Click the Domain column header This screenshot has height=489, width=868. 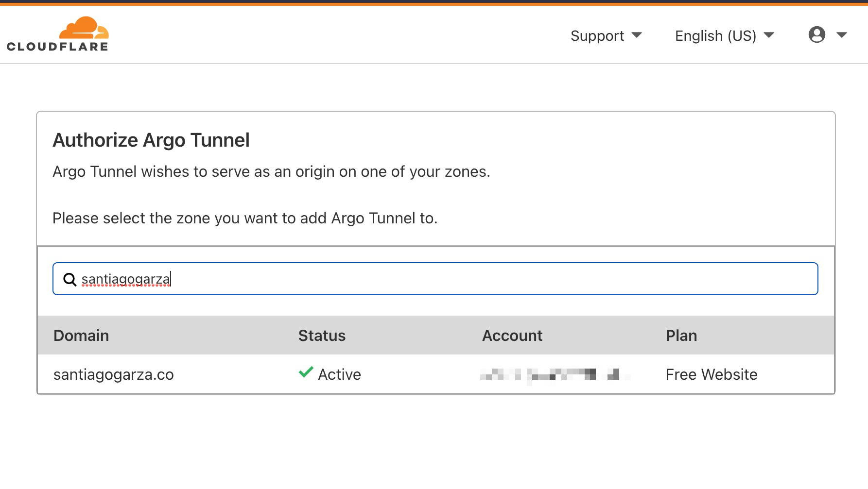(x=81, y=336)
